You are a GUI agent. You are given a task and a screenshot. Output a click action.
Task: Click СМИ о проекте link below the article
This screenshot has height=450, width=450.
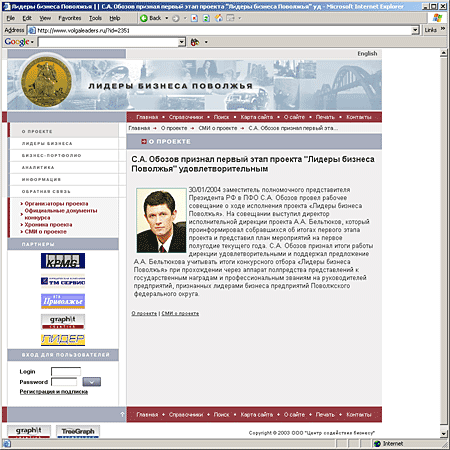tap(180, 313)
